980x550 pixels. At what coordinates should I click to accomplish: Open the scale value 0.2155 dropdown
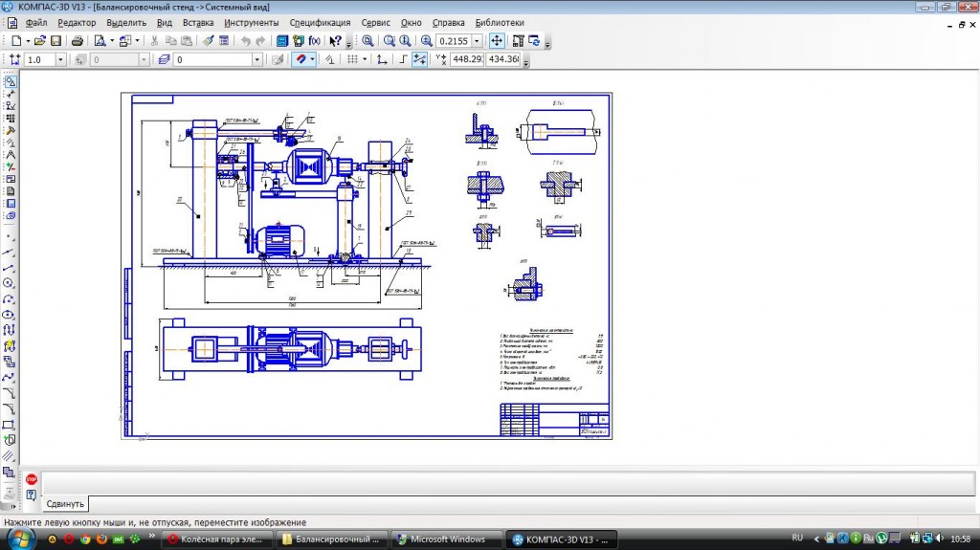pos(477,40)
